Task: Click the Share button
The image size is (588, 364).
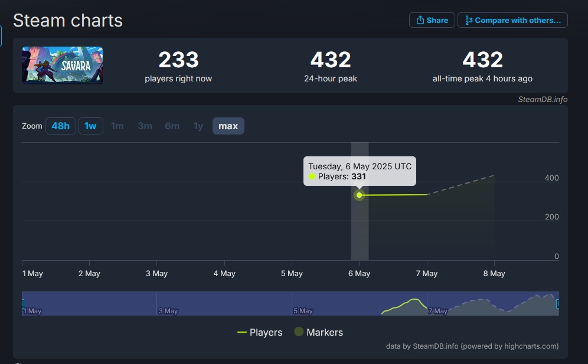Action: click(432, 20)
